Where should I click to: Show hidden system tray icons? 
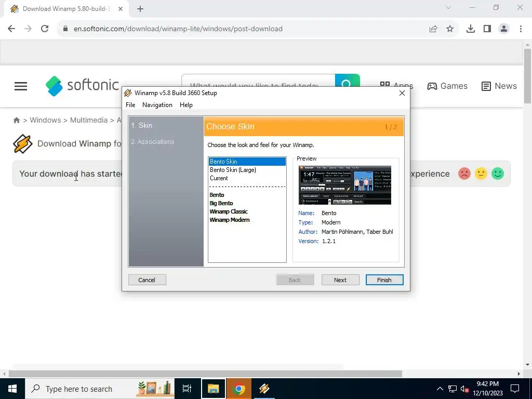coord(440,389)
